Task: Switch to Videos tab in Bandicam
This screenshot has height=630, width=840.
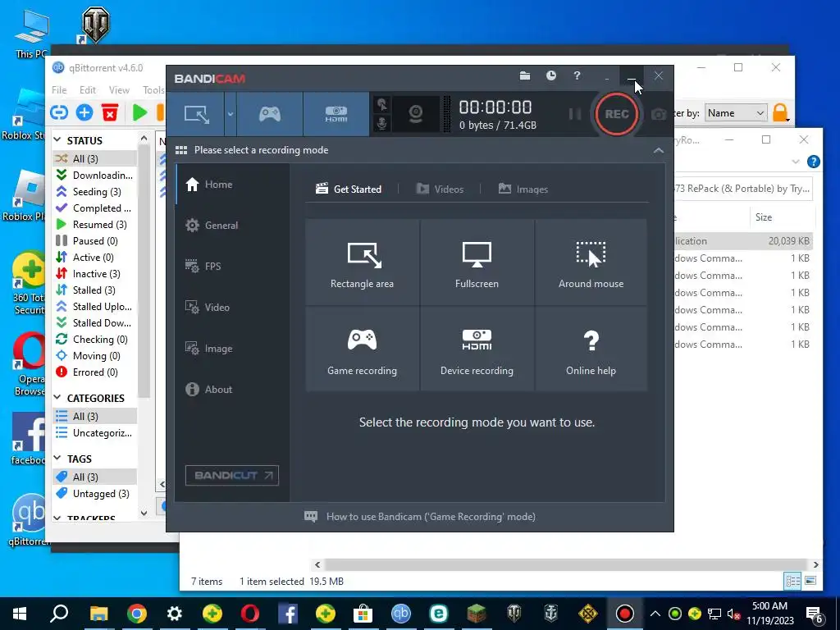Action: point(440,189)
